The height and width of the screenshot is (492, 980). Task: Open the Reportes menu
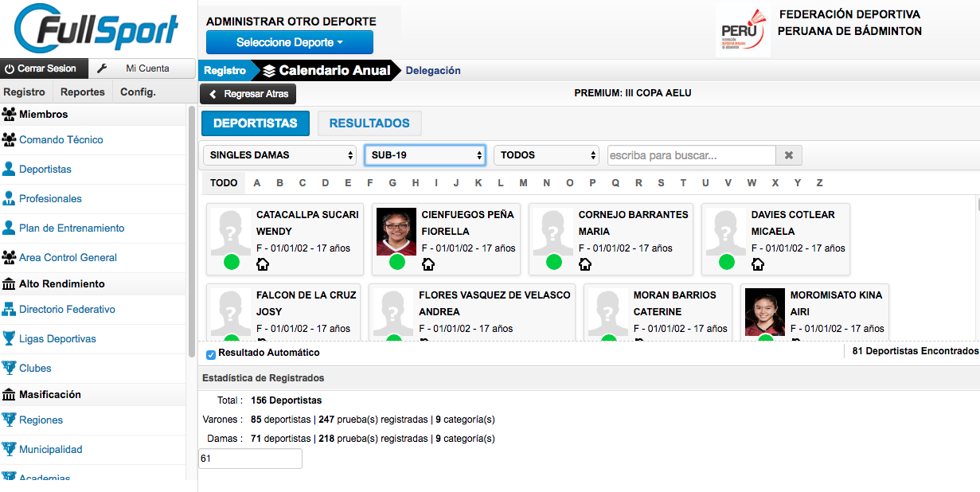pyautogui.click(x=83, y=92)
